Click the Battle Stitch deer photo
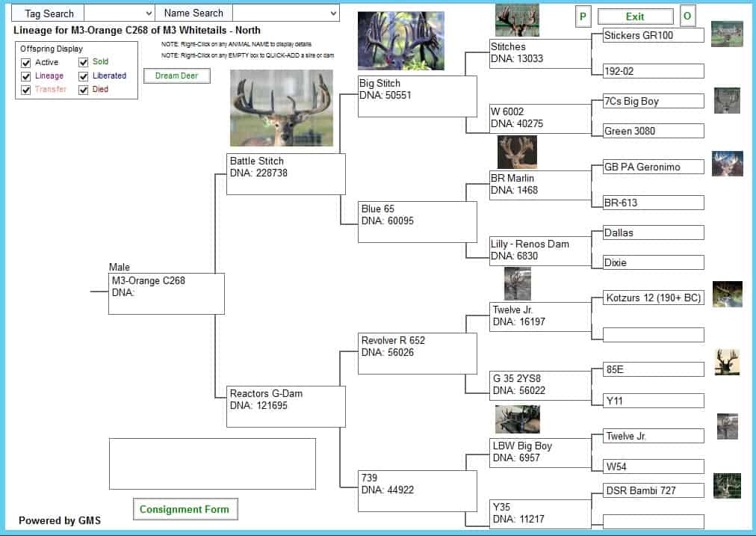This screenshot has width=756, height=536. point(281,108)
